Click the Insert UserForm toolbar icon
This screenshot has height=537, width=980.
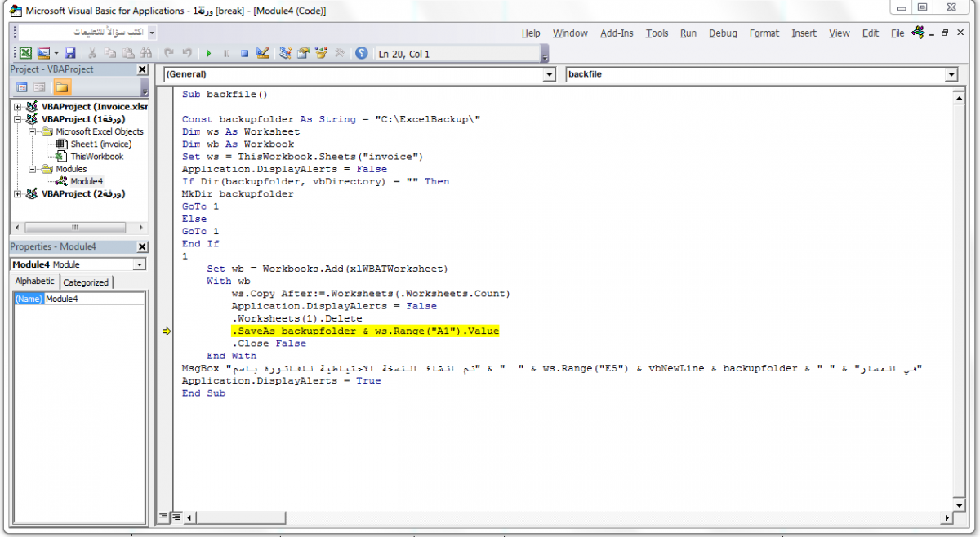point(43,53)
